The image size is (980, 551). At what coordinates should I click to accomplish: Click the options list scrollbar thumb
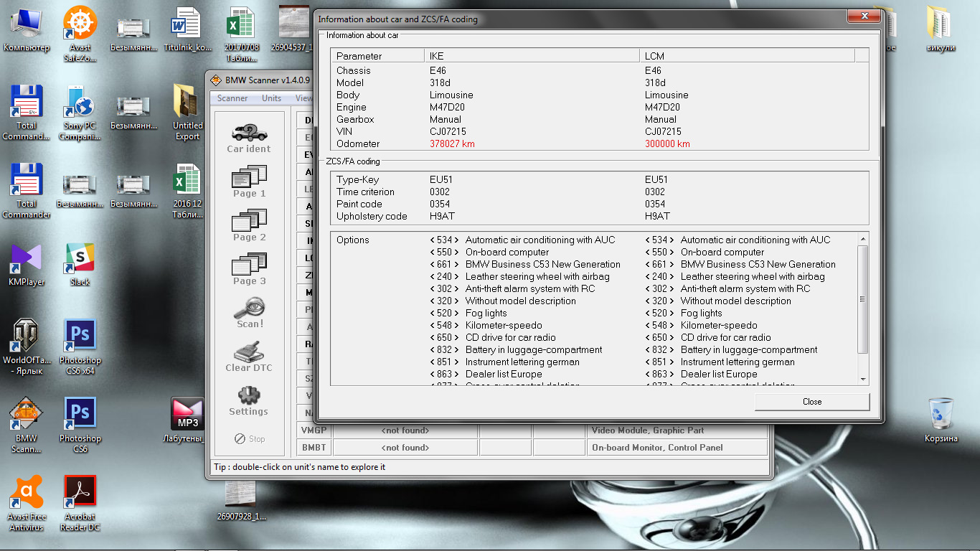[862, 298]
